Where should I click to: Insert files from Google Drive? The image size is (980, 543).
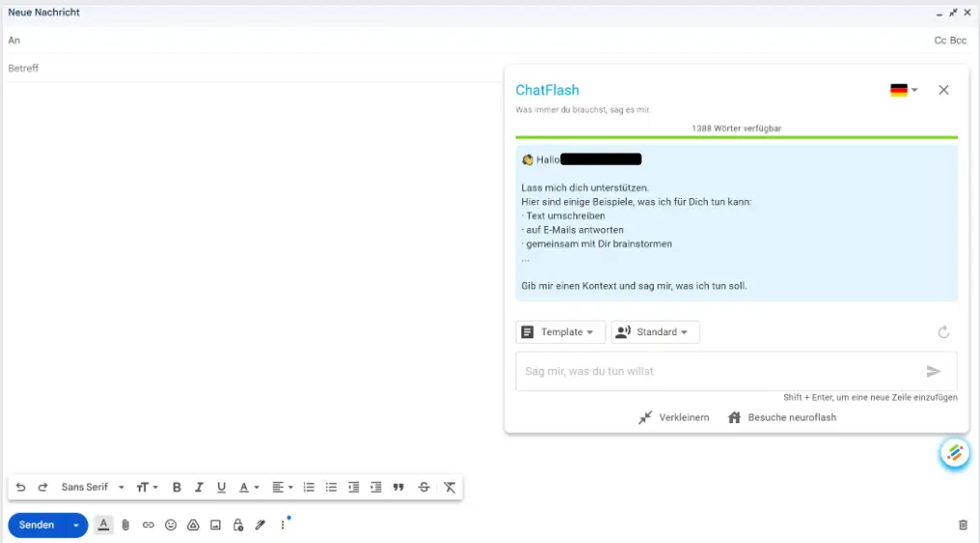(x=193, y=525)
